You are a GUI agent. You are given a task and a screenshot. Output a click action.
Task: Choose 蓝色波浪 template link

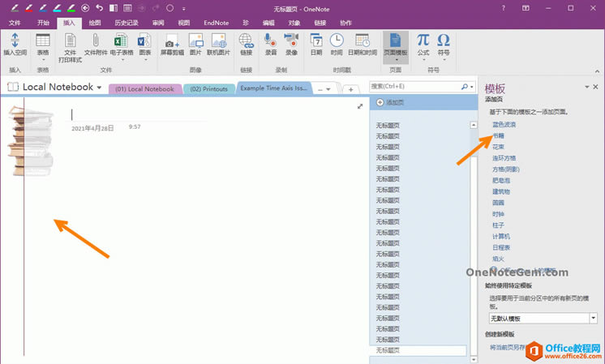[504, 125]
